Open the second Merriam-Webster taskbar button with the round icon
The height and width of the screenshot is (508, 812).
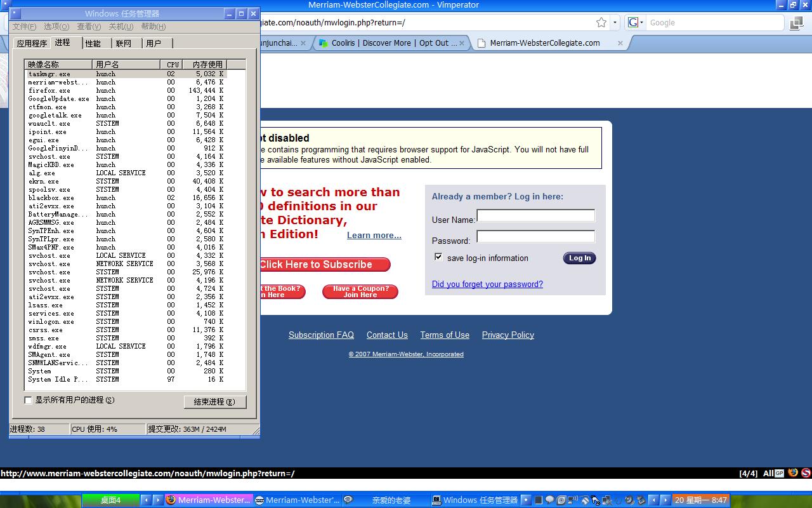coord(298,500)
